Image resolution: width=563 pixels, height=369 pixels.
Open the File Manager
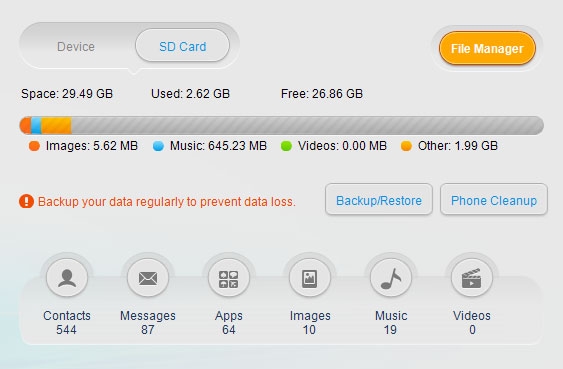click(487, 48)
